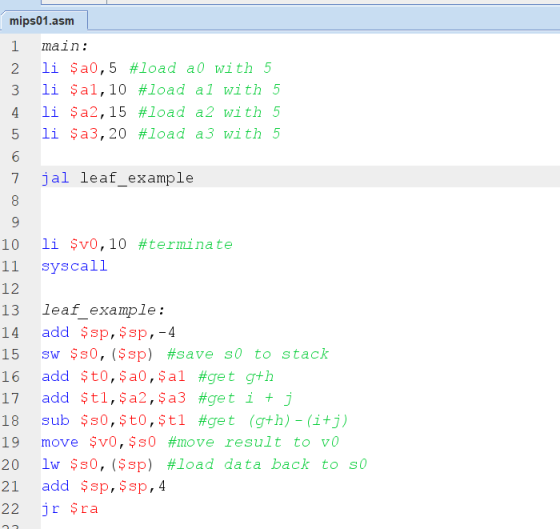The height and width of the screenshot is (529, 560).
Task: Click comment '#load a2 with 5'
Action: [x=209, y=112]
